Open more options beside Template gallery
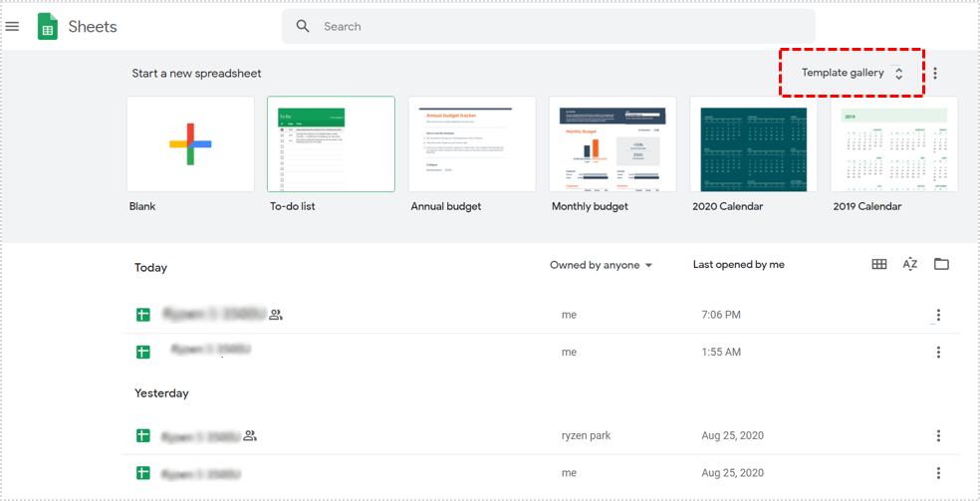This screenshot has height=501, width=980. coord(934,74)
